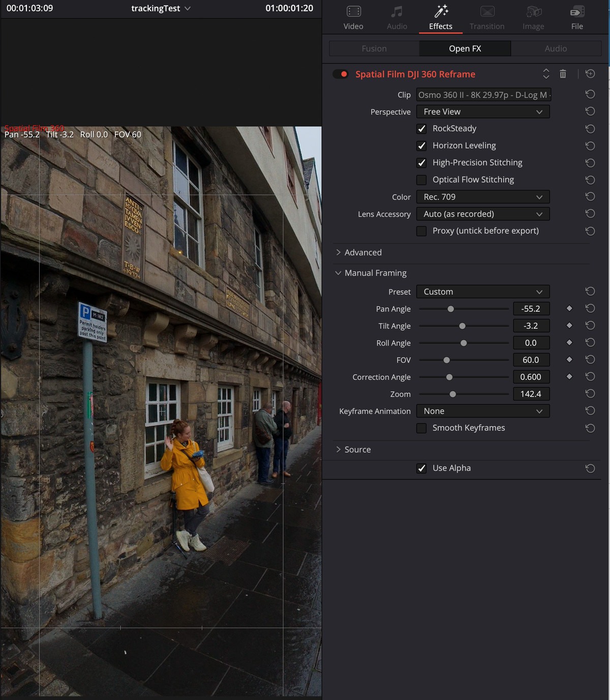This screenshot has width=610, height=700.
Task: Reset the entire Spatial Film effect
Action: coord(590,74)
